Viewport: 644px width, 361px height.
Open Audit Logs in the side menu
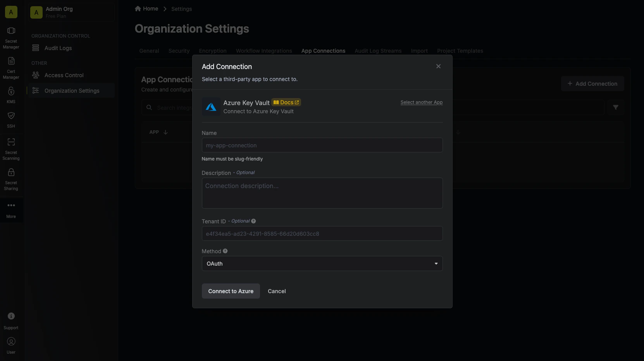point(71,48)
